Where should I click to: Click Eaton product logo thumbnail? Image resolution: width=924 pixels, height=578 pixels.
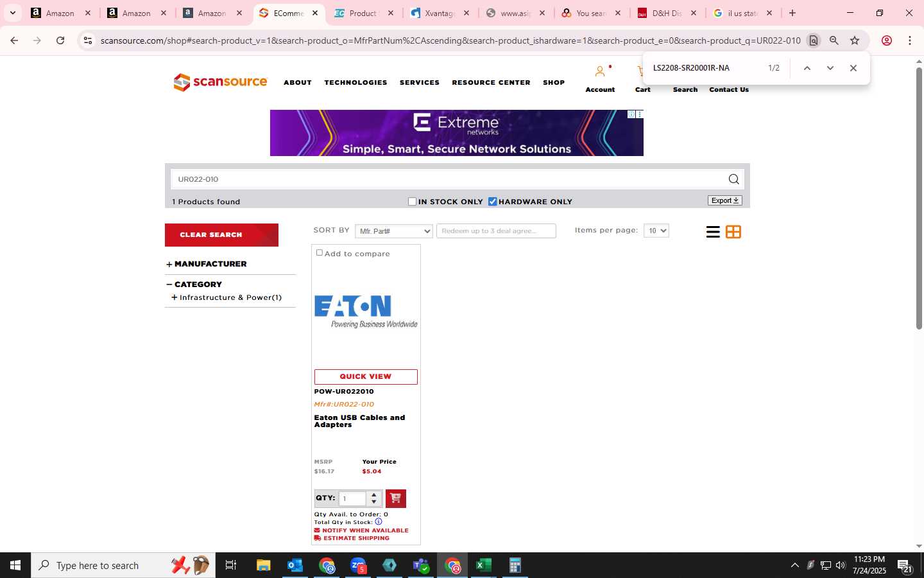[x=366, y=312]
